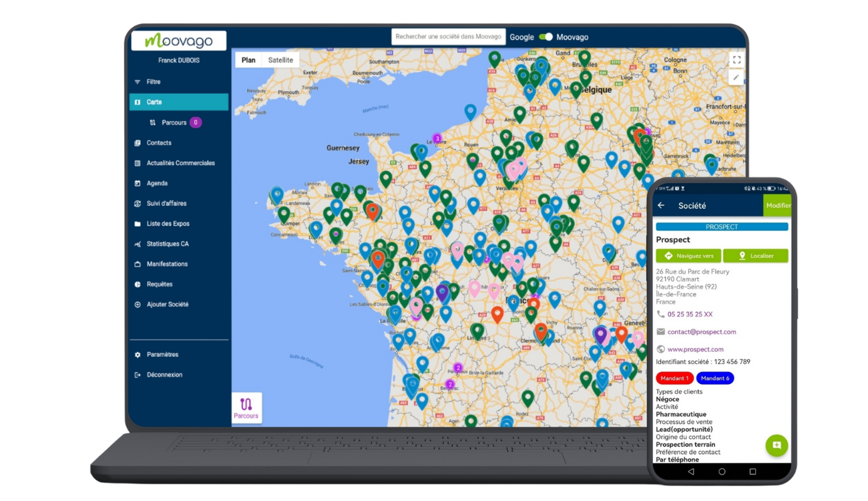Click the '26 Rue du Parc de Fleury' address

pos(692,272)
